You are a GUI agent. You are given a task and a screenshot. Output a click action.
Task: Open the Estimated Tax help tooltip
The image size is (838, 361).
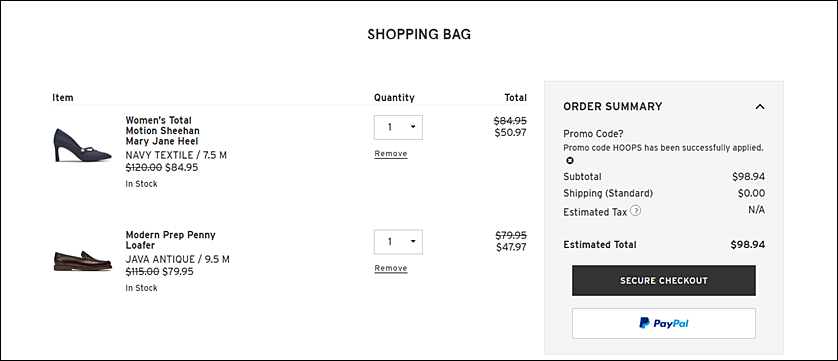pos(635,211)
